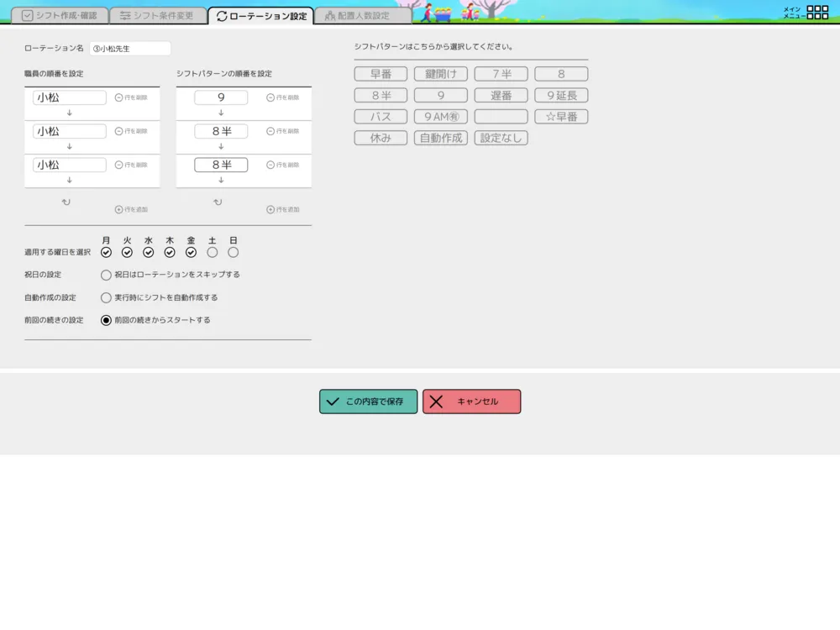
Task: Uncheck the 木 weekday checkbox
Action: coord(170,252)
